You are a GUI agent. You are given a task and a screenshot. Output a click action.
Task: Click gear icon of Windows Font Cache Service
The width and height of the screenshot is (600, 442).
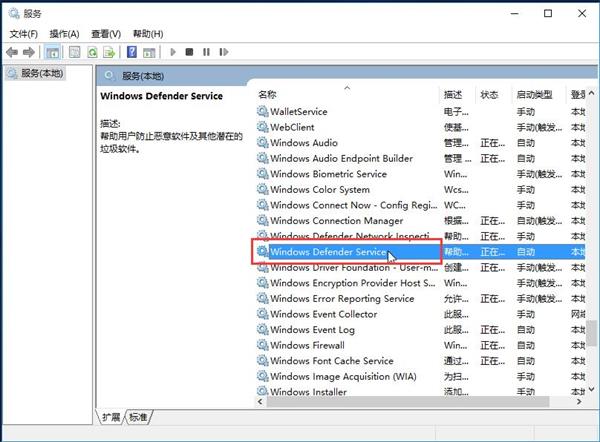262,361
